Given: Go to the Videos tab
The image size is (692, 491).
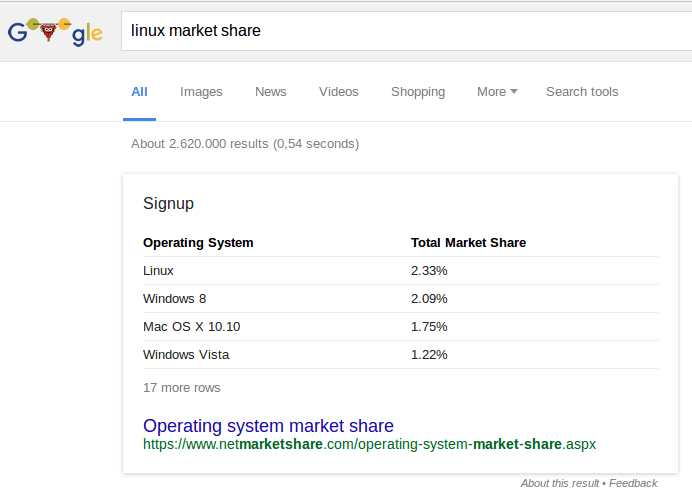Looking at the screenshot, I should pyautogui.click(x=338, y=92).
